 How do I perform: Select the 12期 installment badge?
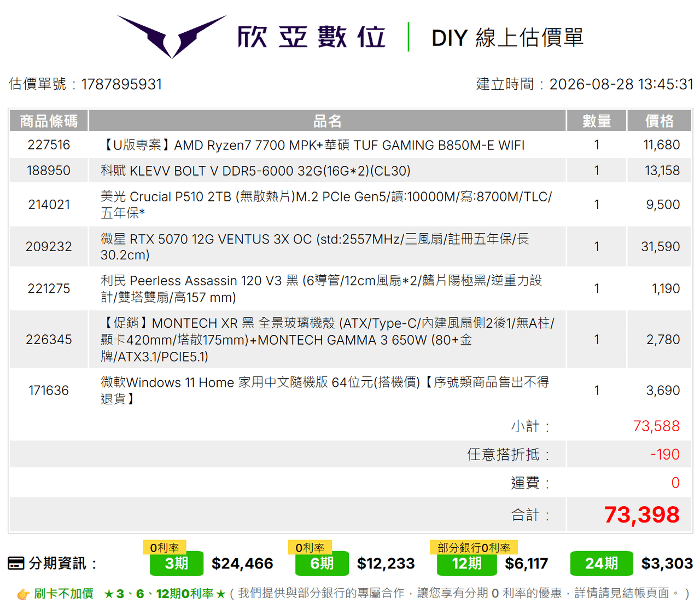[467, 564]
